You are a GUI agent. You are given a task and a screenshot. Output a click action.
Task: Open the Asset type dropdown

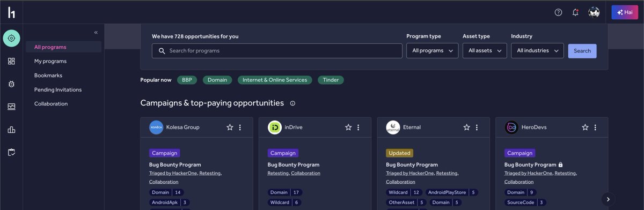pos(485,51)
